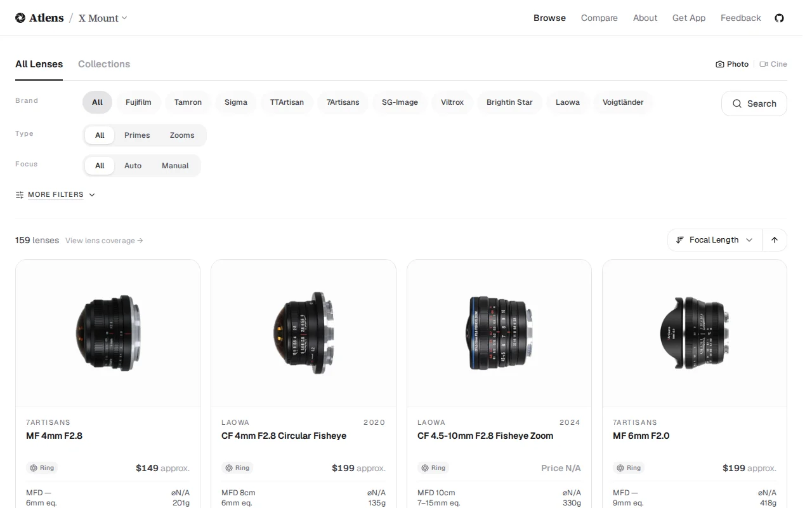Viewport: 812px width, 508px height.
Task: Click MFD 8cm spec text
Action: [239, 493]
